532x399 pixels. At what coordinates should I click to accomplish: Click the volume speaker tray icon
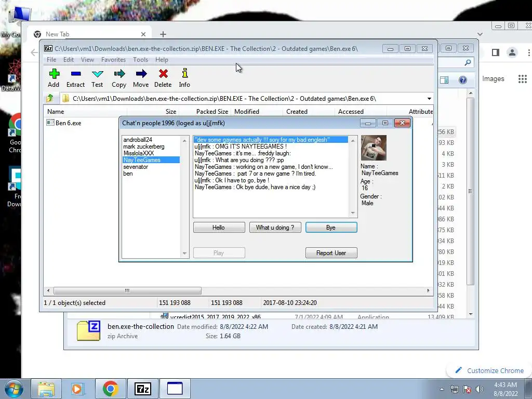click(x=480, y=389)
